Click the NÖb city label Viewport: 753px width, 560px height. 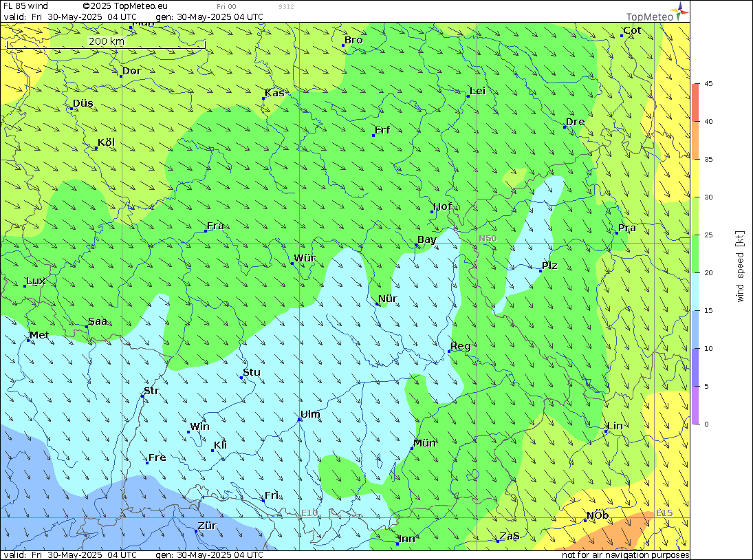[598, 515]
